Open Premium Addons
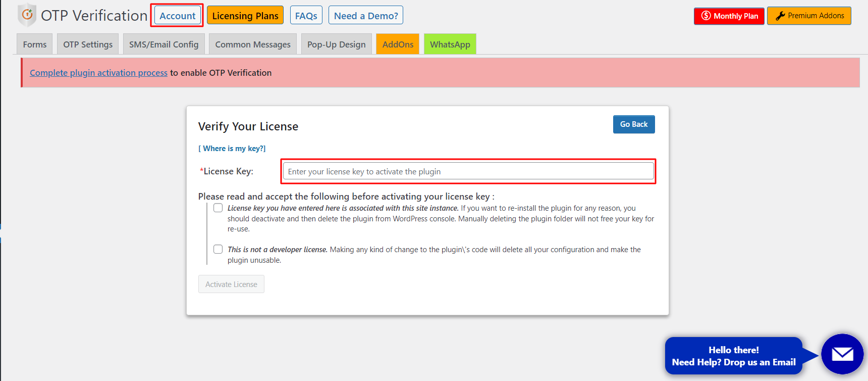Screen dimensions: 868x381 [809, 16]
